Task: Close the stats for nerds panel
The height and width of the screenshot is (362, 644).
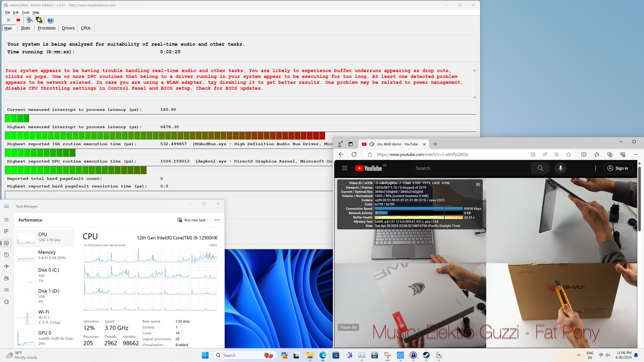Action: [478, 184]
